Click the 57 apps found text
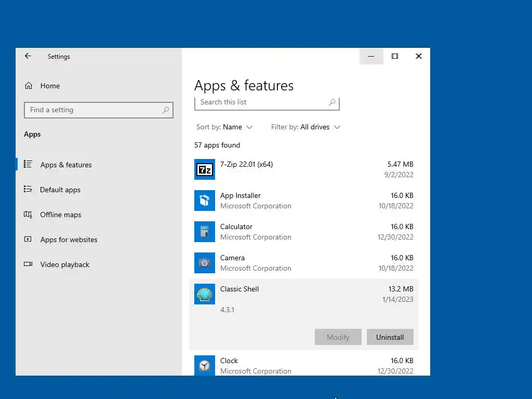Image resolution: width=532 pixels, height=399 pixels. click(217, 145)
